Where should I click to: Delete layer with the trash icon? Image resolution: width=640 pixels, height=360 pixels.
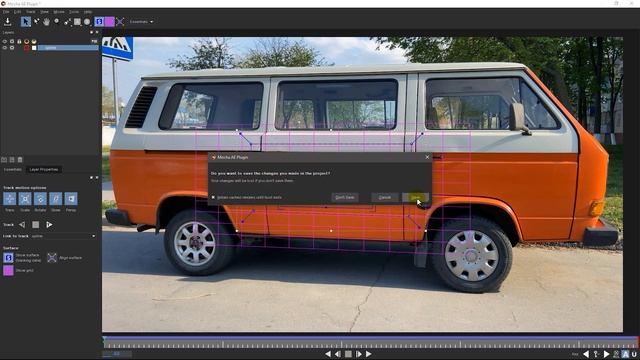point(20,160)
